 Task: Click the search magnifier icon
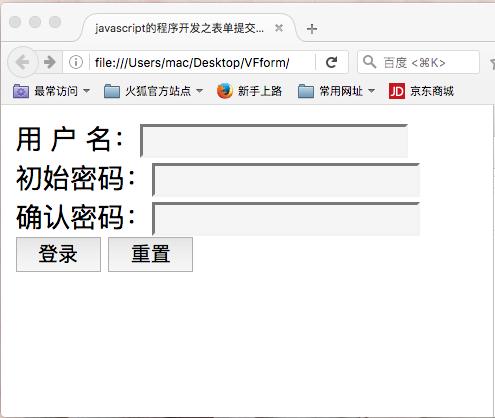[x=369, y=62]
